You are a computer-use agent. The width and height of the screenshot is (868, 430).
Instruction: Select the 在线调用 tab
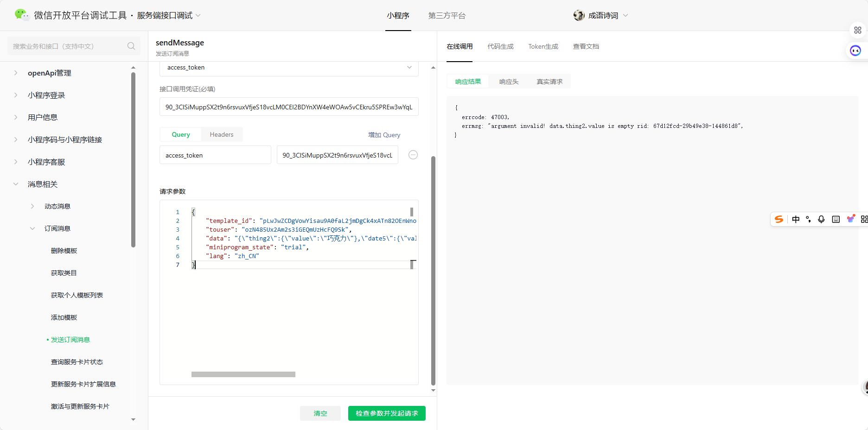(x=460, y=46)
